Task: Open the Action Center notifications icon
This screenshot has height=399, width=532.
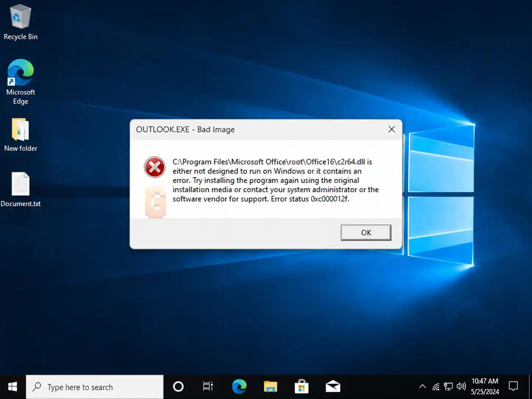Action: point(513,387)
